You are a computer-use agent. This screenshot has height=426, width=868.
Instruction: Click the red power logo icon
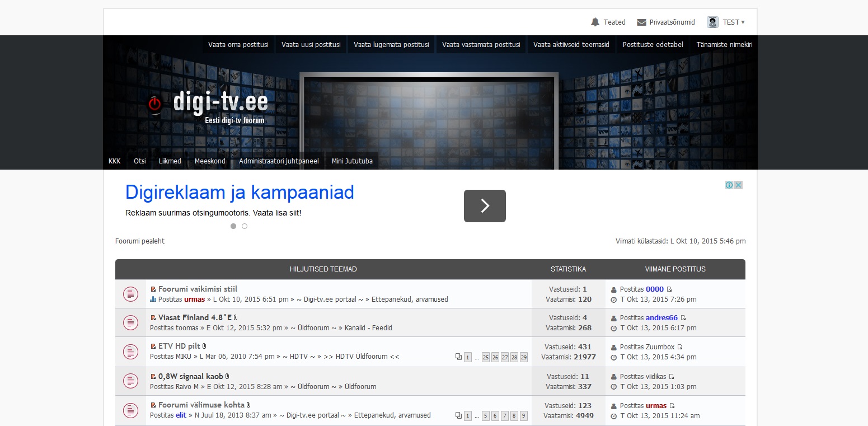tap(154, 104)
